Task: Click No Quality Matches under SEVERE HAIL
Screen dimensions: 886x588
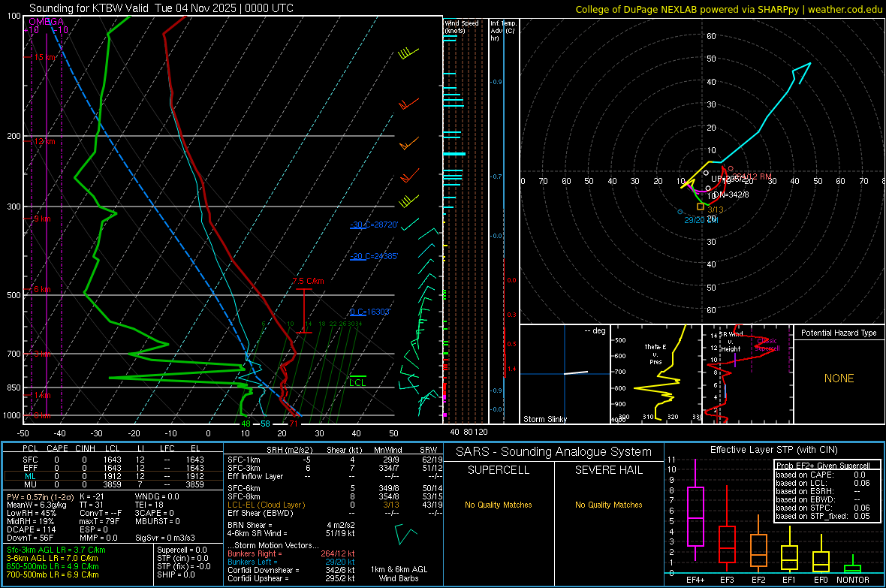Action: coord(608,505)
